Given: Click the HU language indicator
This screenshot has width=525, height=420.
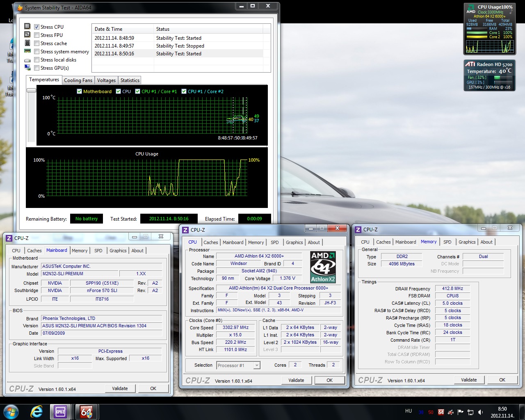Looking at the screenshot, I should [x=409, y=411].
